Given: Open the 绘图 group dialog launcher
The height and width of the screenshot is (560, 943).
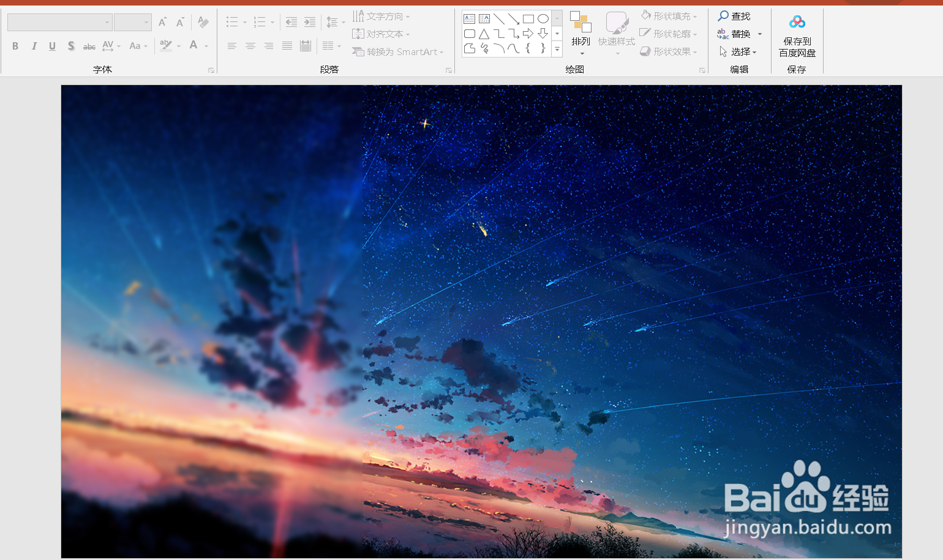Looking at the screenshot, I should [702, 70].
